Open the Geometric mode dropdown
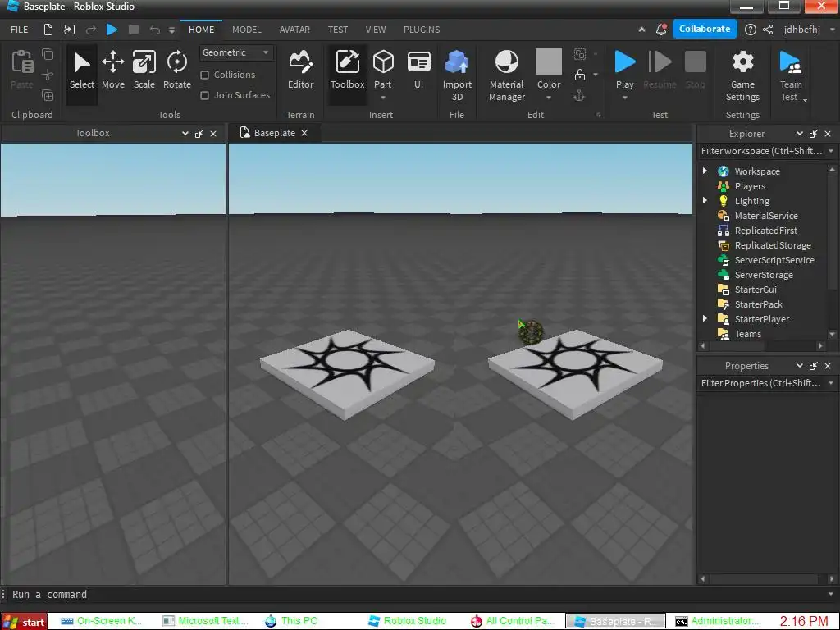This screenshot has height=630, width=840. pos(235,52)
